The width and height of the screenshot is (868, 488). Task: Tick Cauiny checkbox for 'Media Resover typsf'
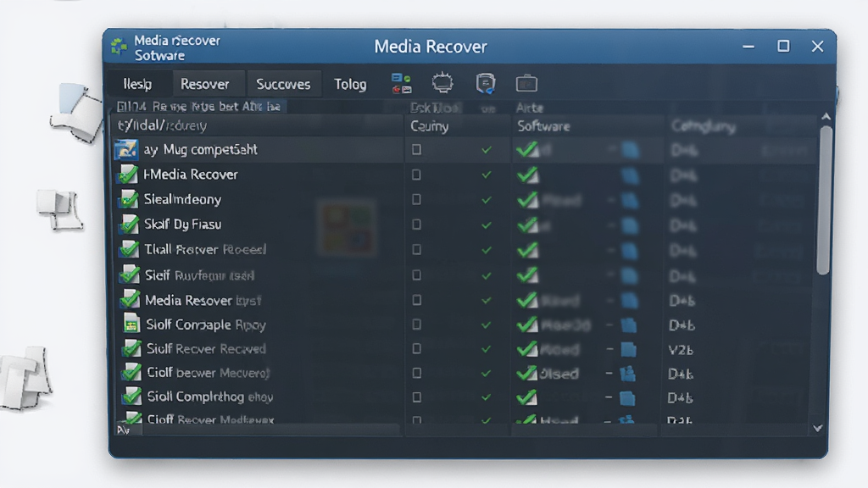(x=416, y=300)
